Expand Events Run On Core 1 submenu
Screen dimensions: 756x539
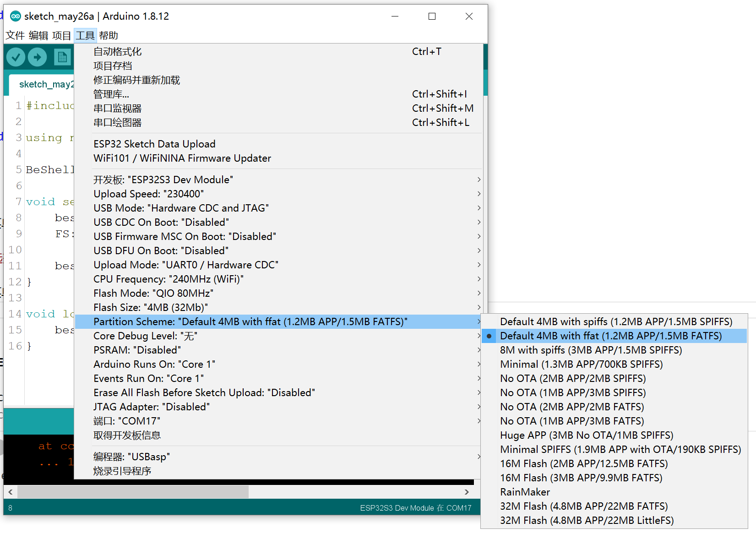pos(278,379)
